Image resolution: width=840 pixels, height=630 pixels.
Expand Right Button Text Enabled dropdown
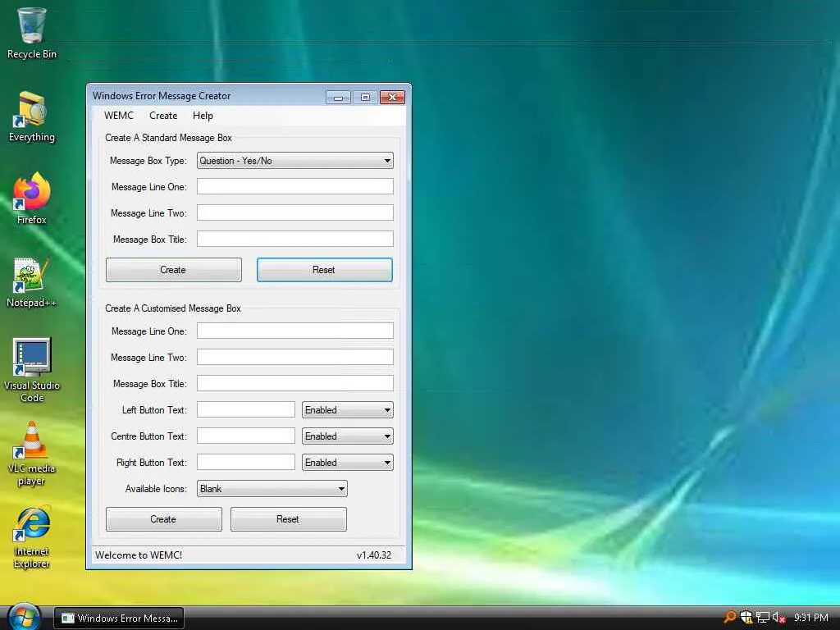(x=348, y=463)
